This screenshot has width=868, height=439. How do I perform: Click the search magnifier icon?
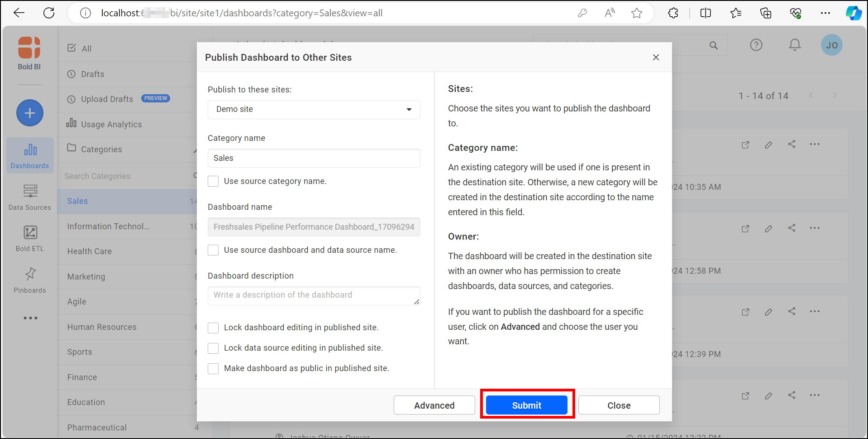point(714,45)
